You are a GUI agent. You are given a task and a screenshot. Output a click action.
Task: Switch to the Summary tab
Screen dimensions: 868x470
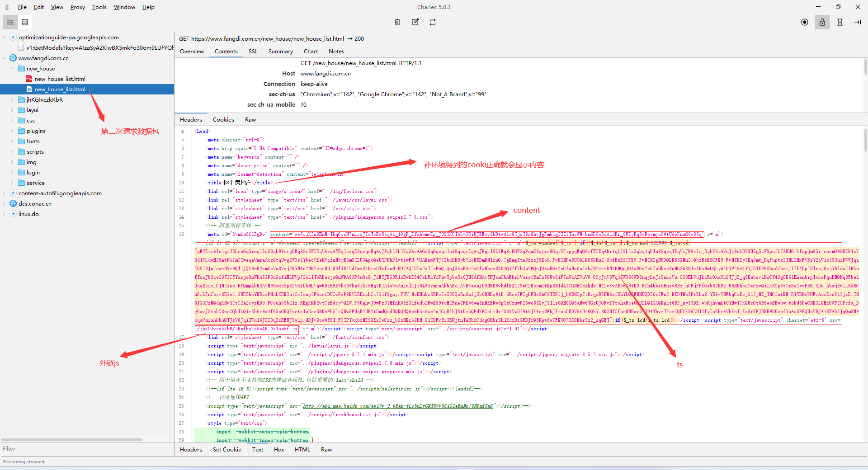click(x=281, y=52)
